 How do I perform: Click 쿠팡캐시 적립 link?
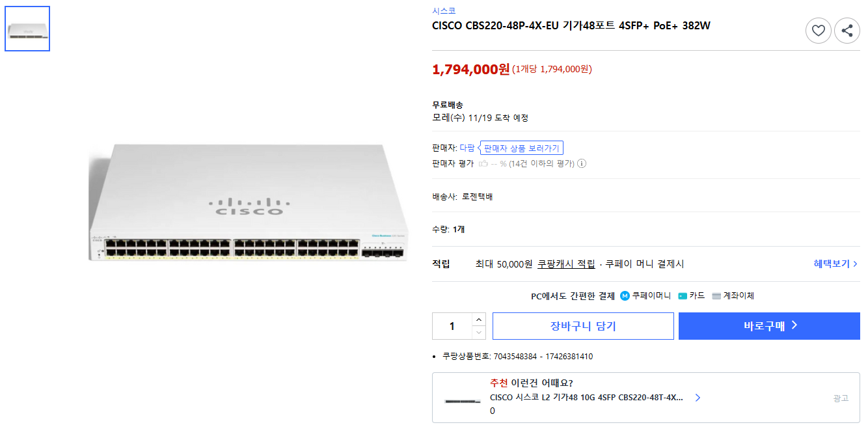566,264
